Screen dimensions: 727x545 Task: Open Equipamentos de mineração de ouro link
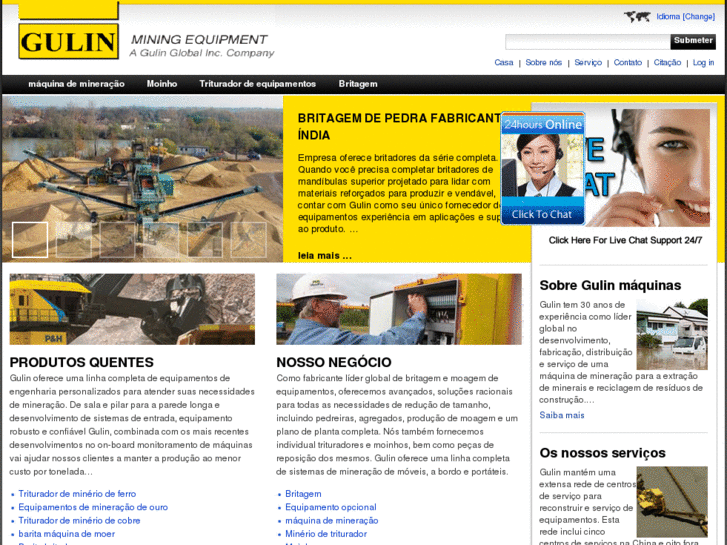(93, 507)
